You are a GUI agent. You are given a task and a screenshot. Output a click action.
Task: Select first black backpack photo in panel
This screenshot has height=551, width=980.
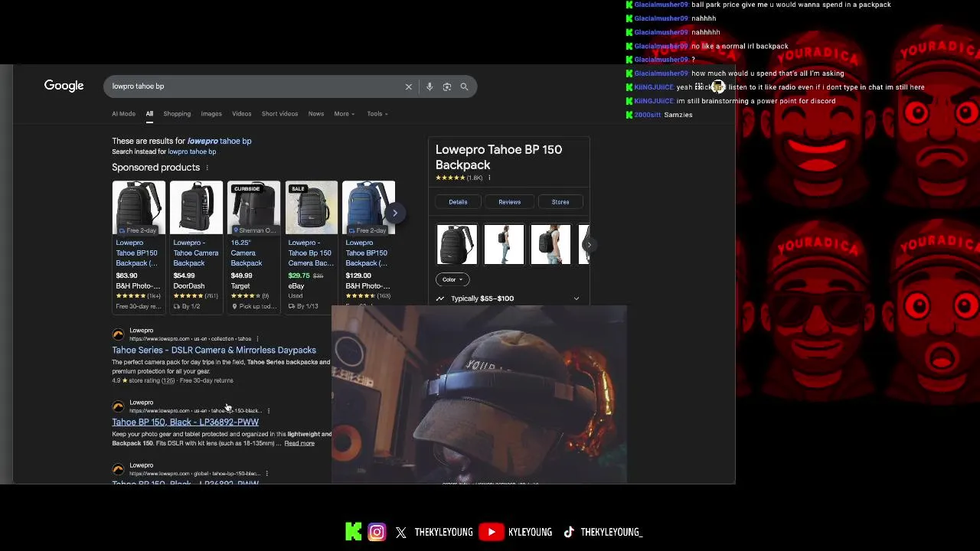coord(457,244)
